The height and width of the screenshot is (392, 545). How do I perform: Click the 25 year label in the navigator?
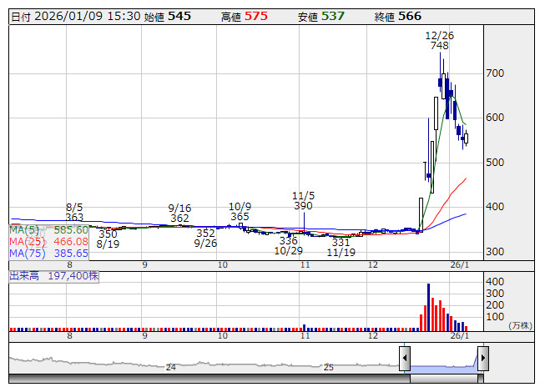[329, 367]
